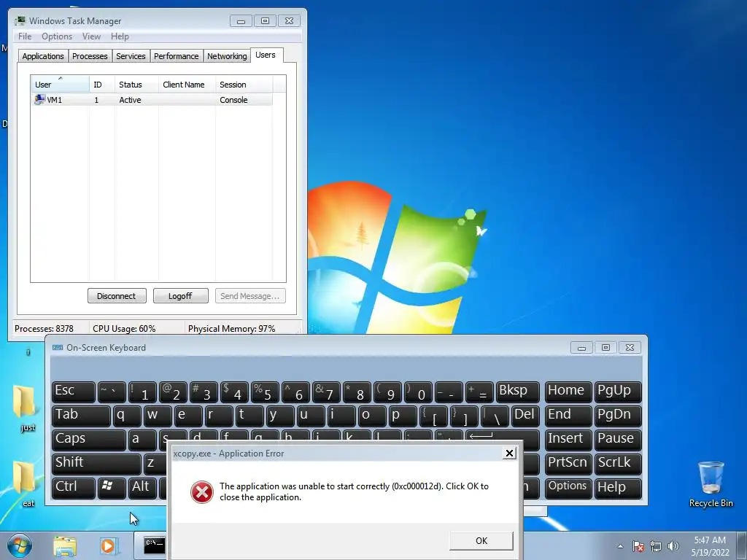Click the Action Center flag tray icon
The image size is (747, 560).
(x=638, y=546)
